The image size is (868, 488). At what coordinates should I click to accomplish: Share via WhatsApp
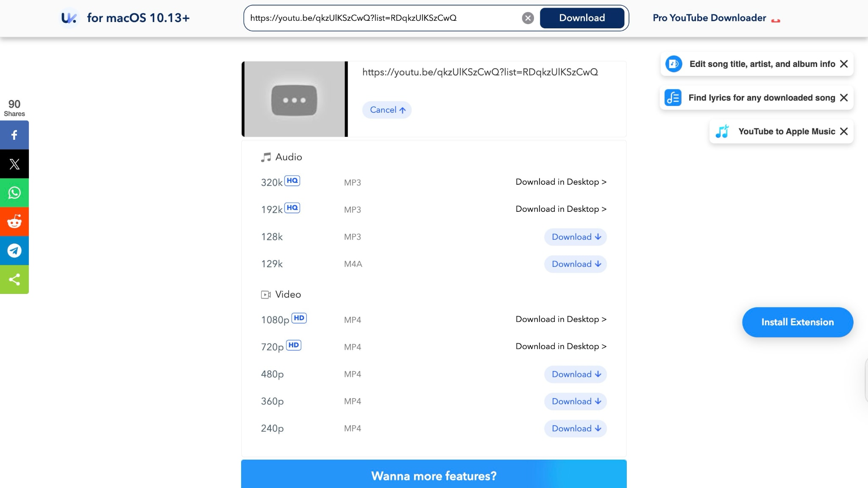tap(14, 193)
